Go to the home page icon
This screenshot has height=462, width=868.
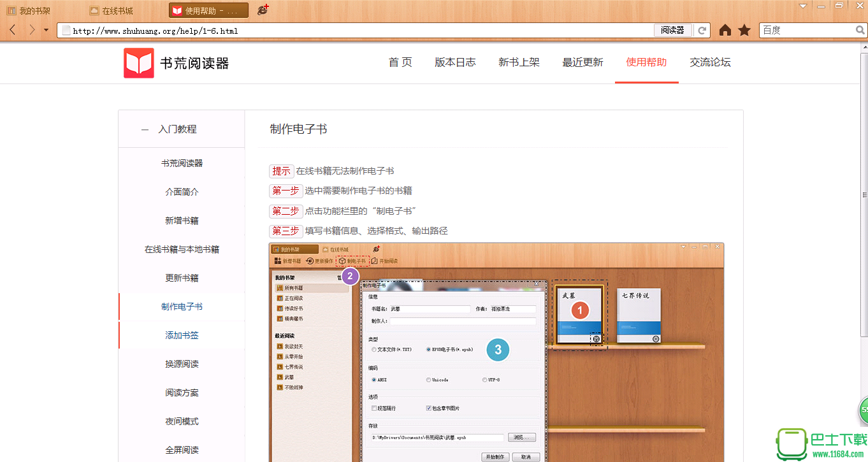[725, 30]
